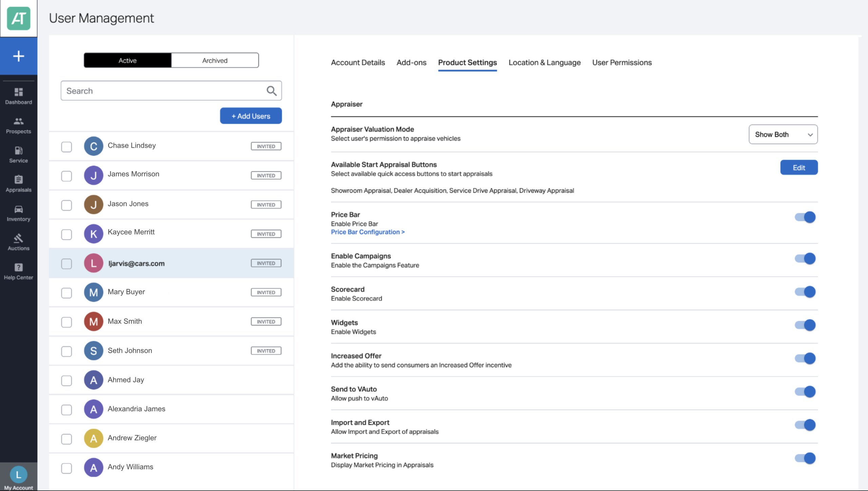Switch to the Location & Language tab
This screenshot has width=868, height=491.
click(545, 62)
